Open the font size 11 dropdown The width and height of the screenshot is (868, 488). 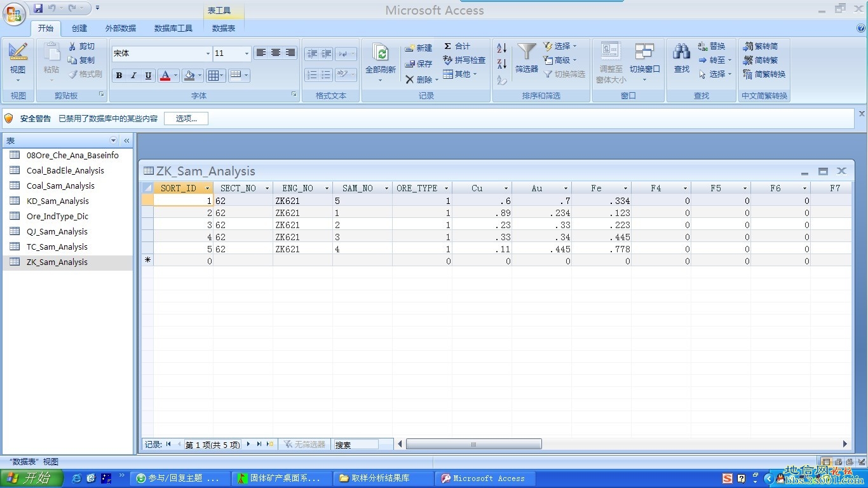(x=247, y=53)
